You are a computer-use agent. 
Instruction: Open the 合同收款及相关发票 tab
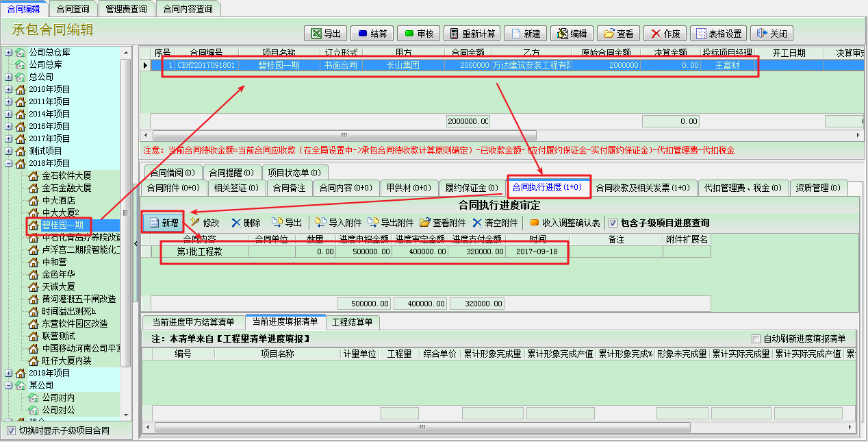[643, 188]
